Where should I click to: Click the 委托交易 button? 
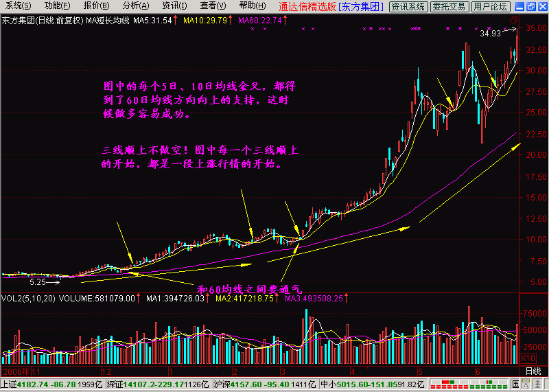pyautogui.click(x=451, y=6)
